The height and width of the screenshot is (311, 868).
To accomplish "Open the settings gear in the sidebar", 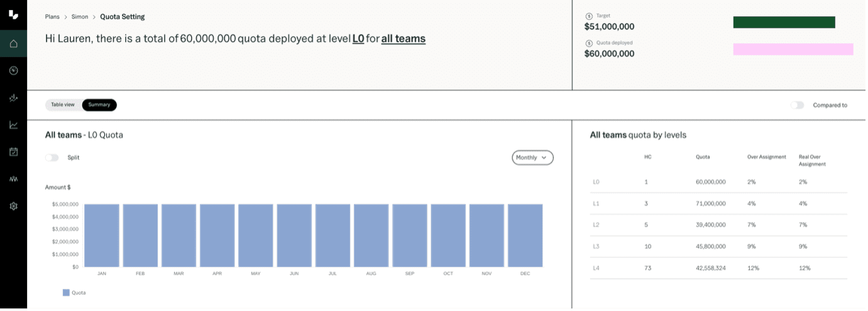I will point(13,205).
